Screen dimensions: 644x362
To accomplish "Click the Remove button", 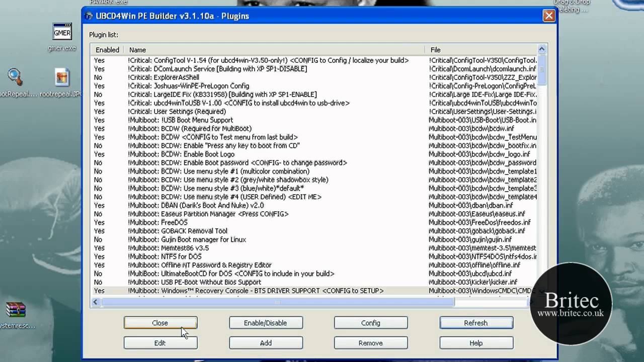I will pyautogui.click(x=371, y=343).
